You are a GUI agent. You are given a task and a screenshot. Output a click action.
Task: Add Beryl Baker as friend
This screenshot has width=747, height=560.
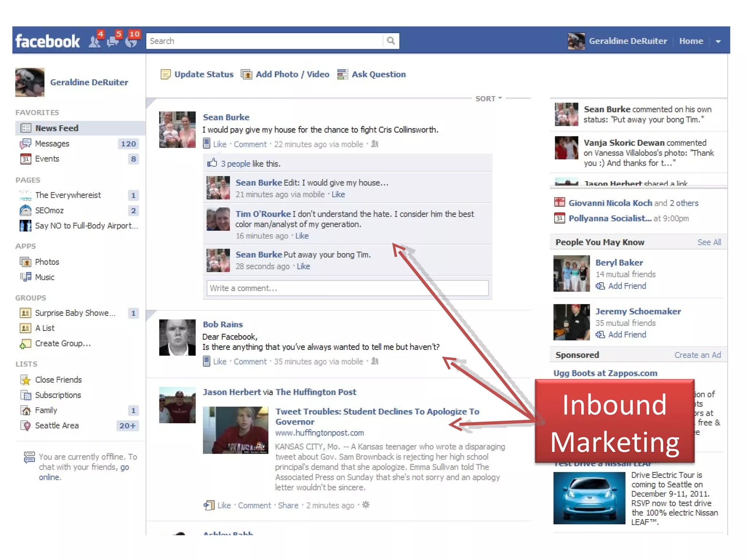(627, 286)
